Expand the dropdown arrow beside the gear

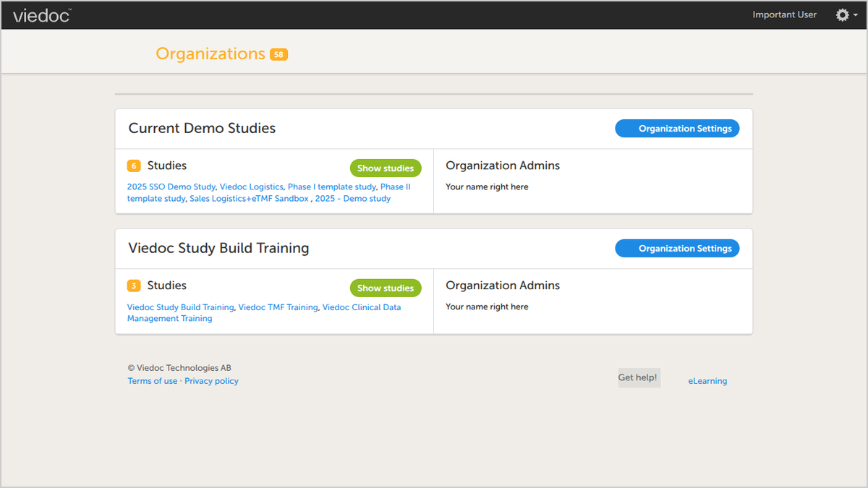856,15
